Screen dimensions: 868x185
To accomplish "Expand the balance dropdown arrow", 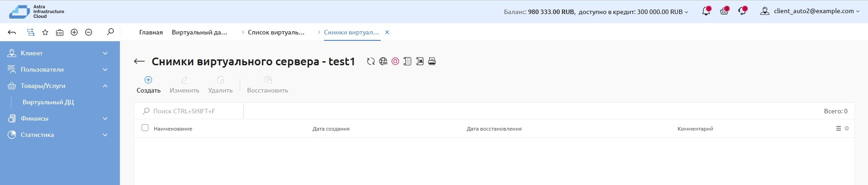I will pyautogui.click(x=687, y=12).
